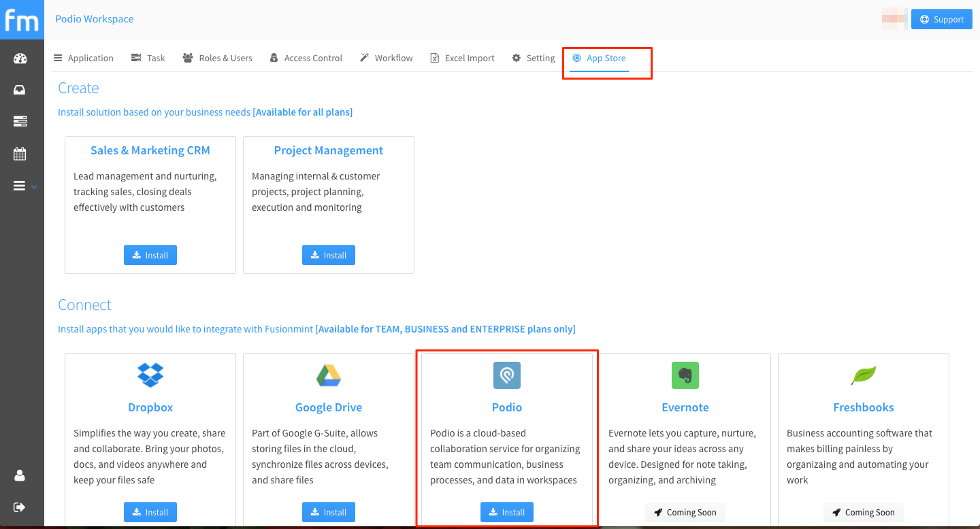Install the Google Drive integration
The height and width of the screenshot is (529, 980).
pos(329,512)
